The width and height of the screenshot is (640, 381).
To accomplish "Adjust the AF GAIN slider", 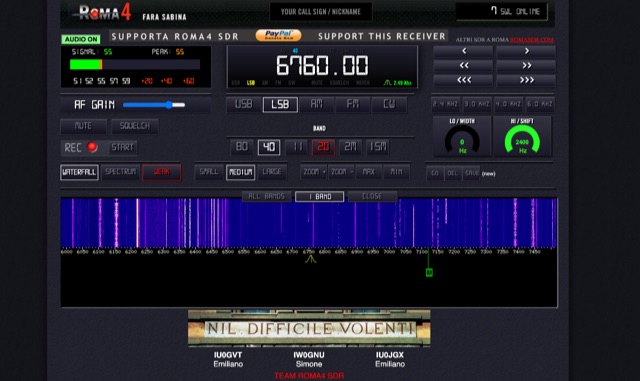I will (154, 105).
